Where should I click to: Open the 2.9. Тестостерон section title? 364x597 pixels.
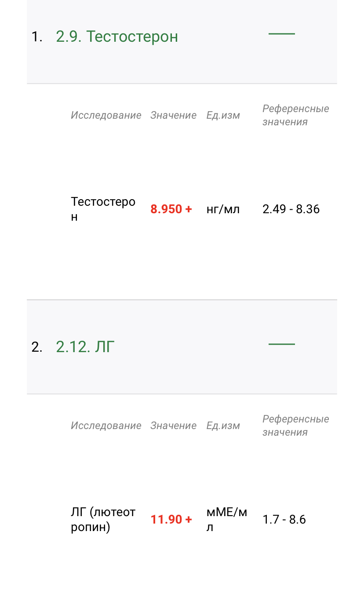tap(117, 36)
